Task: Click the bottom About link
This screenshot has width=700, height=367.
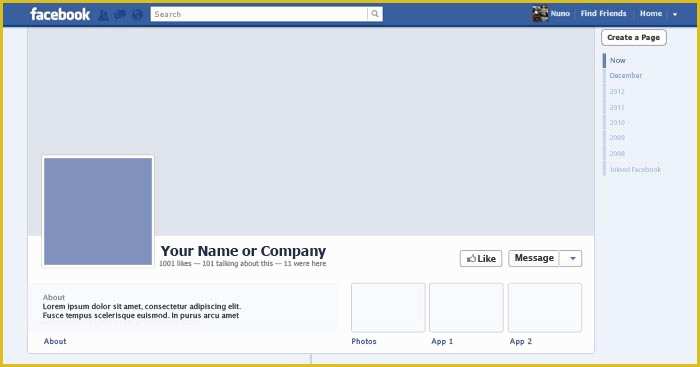Action: 55,342
